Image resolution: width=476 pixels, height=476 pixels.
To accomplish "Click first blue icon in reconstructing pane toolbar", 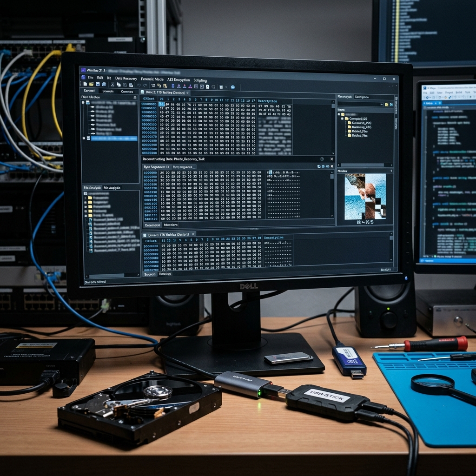I will (319, 166).
